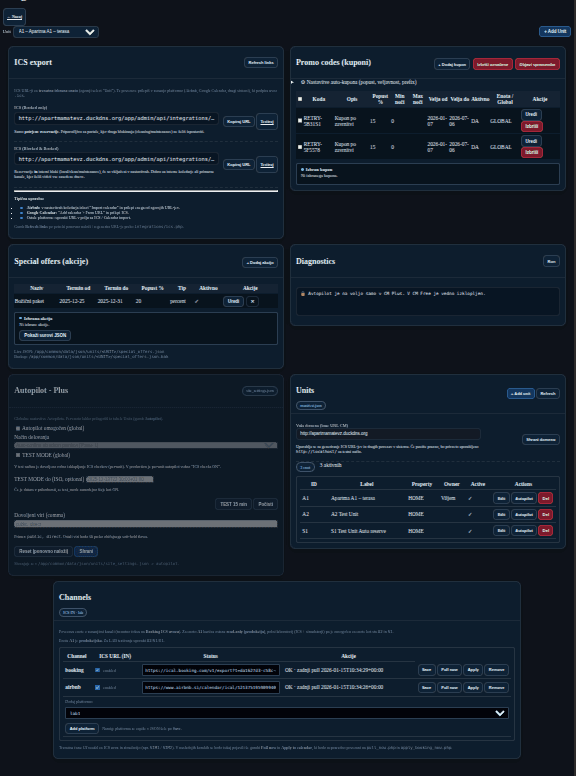This screenshot has width=576, height=776.
Task: Click Edit for unit S1
Action: point(501,531)
